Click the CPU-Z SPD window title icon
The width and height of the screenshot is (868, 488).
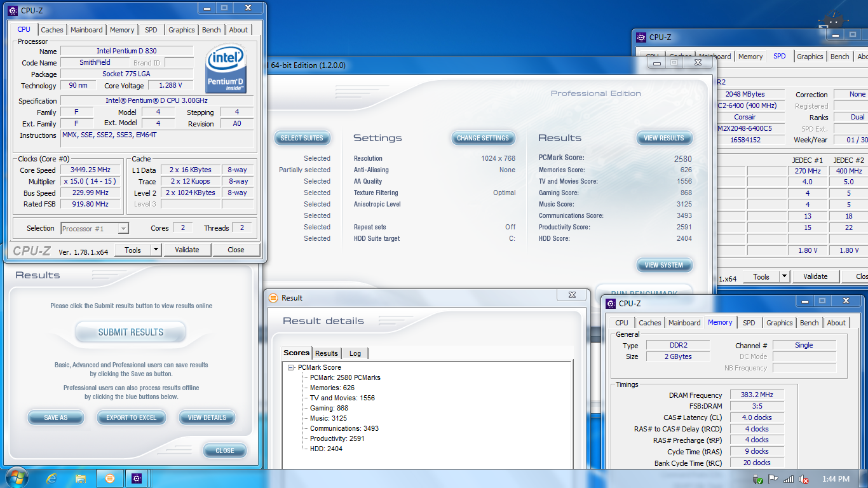point(641,37)
